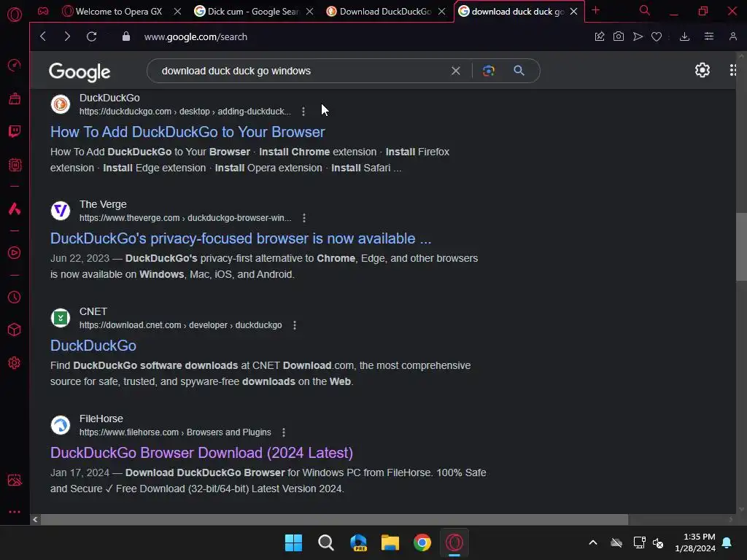Click into the Google search input field
This screenshot has width=747, height=560.
point(300,71)
